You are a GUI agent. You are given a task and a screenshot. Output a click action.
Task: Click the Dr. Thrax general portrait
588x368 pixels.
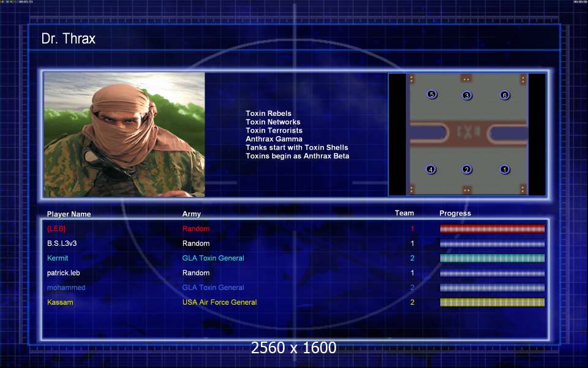(x=124, y=134)
